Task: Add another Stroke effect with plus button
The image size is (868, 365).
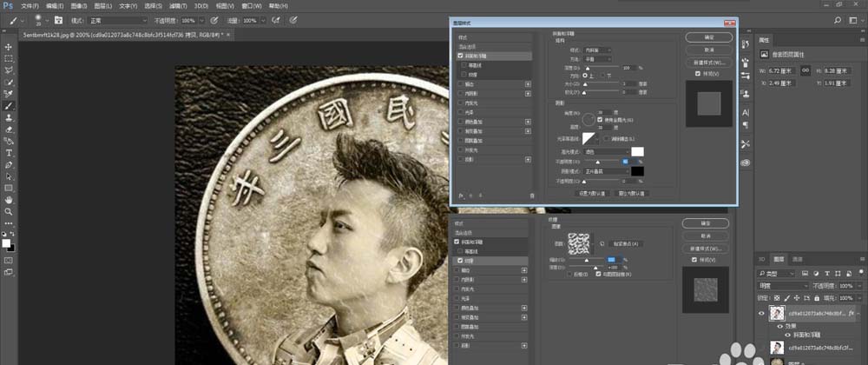Action: point(528,84)
